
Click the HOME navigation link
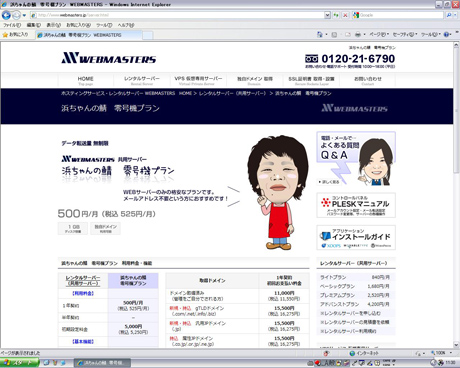point(85,80)
